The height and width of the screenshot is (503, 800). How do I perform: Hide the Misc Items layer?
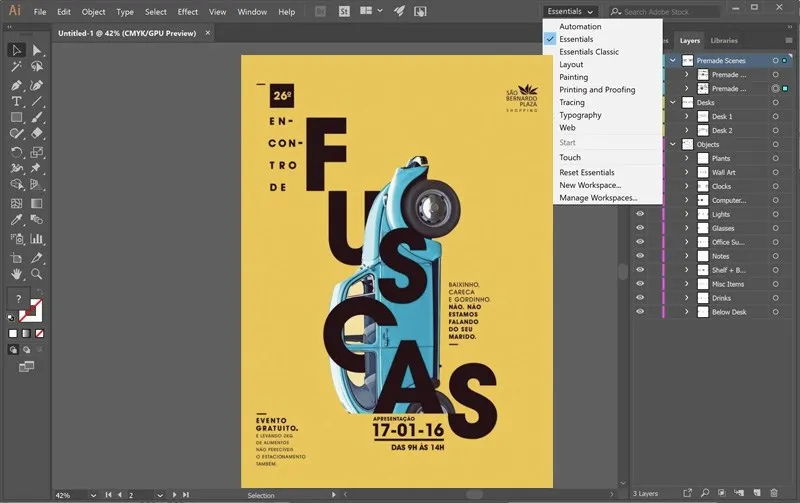tap(640, 284)
